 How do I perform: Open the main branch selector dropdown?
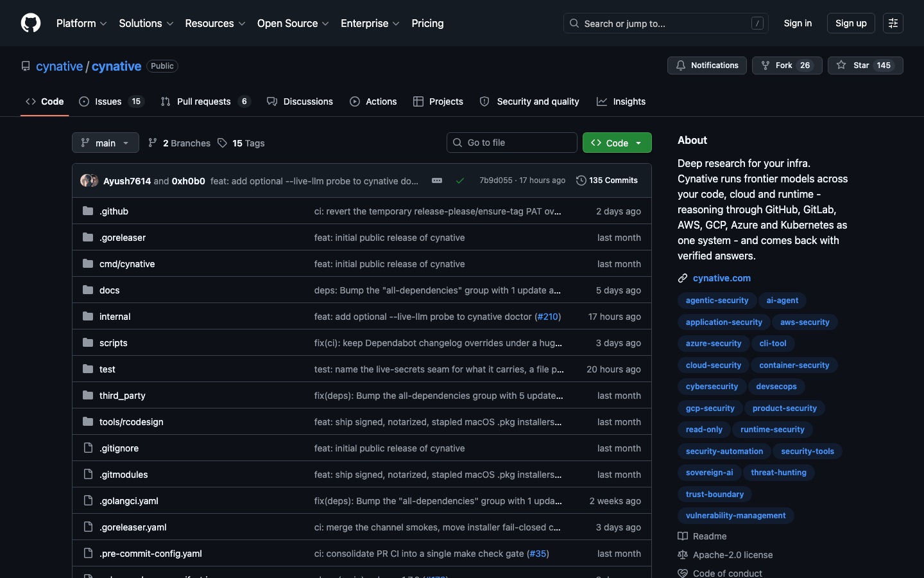click(105, 143)
